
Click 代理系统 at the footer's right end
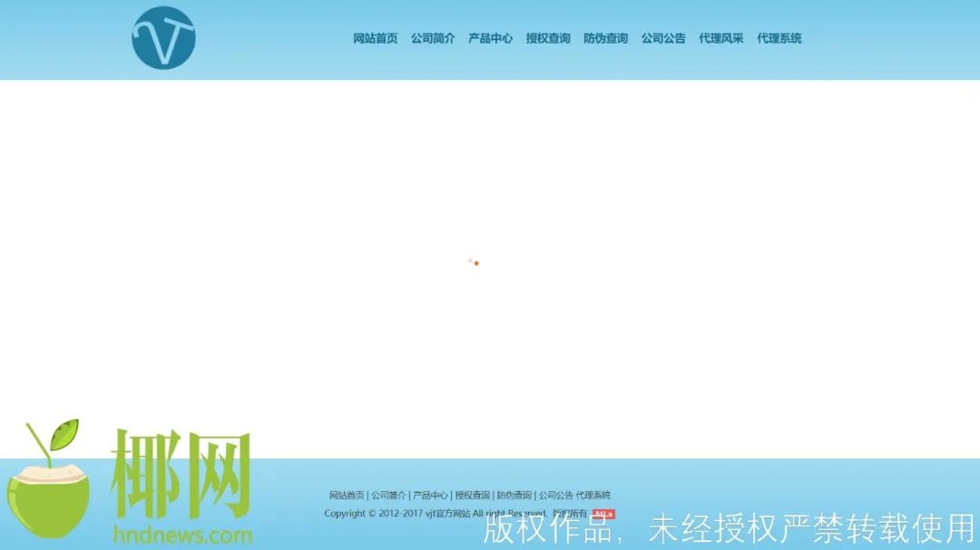(594, 495)
